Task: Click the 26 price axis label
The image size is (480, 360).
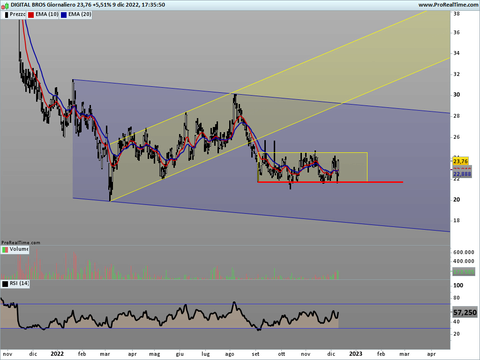Action: 456,137
